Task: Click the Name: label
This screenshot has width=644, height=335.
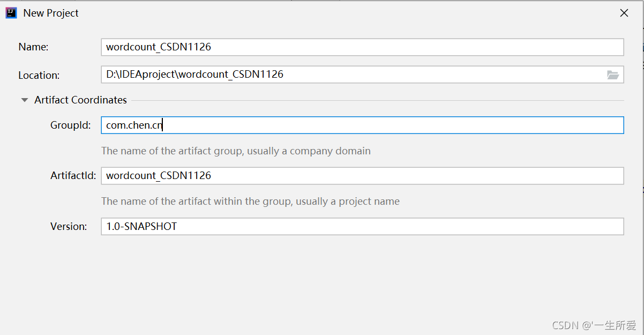Action: [x=33, y=47]
